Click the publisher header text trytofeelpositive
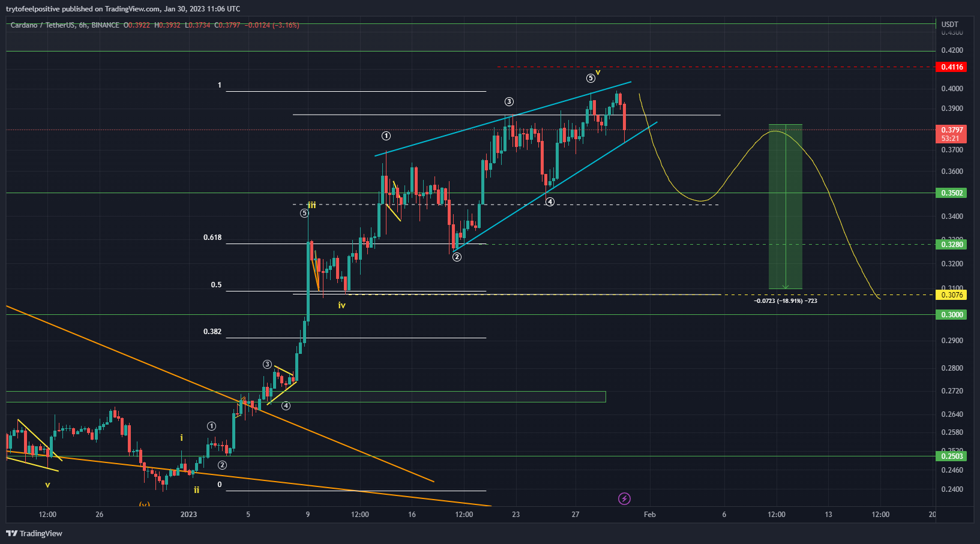980x544 pixels. click(33, 9)
